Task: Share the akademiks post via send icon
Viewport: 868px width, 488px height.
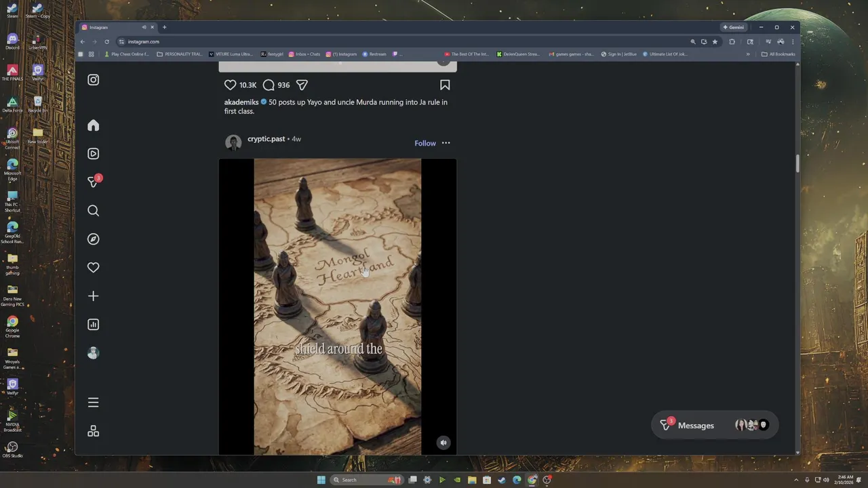Action: pos(302,85)
